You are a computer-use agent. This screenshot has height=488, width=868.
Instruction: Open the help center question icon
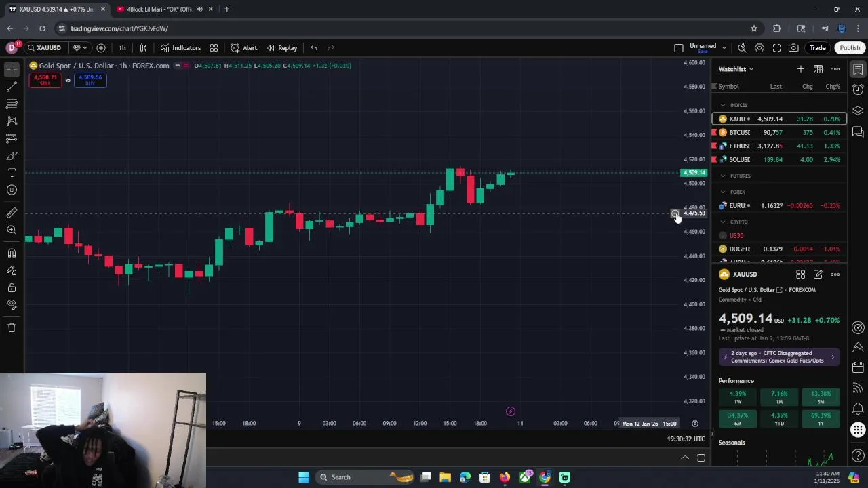coord(858,455)
